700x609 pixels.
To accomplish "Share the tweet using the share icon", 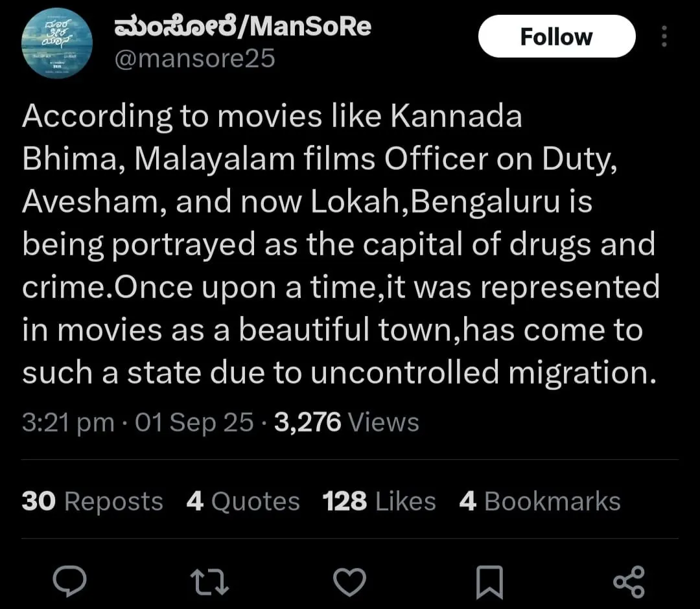I will click(x=629, y=582).
